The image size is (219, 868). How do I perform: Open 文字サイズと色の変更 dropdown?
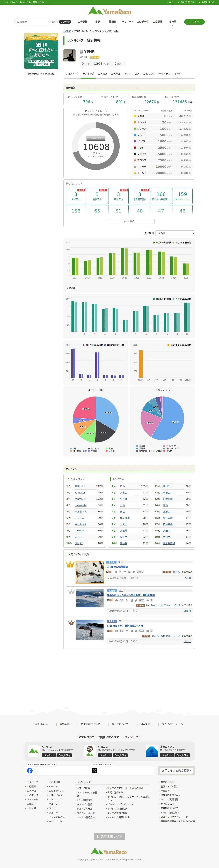[177, 770]
